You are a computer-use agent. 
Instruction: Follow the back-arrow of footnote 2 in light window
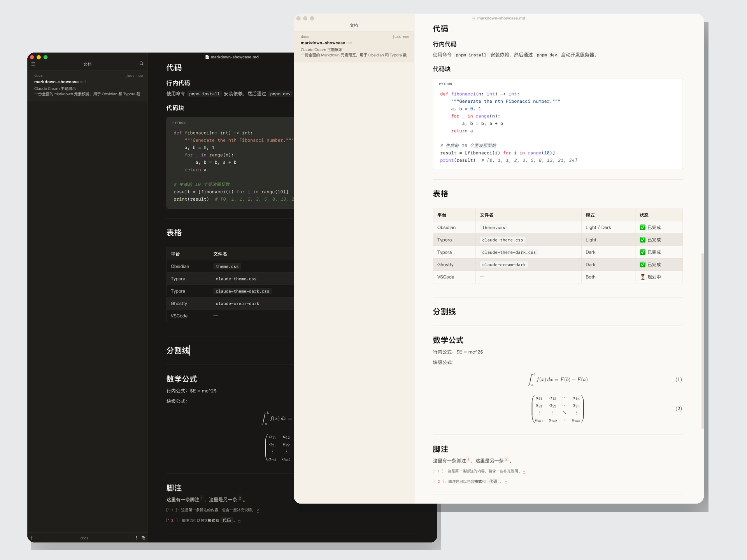click(x=506, y=482)
